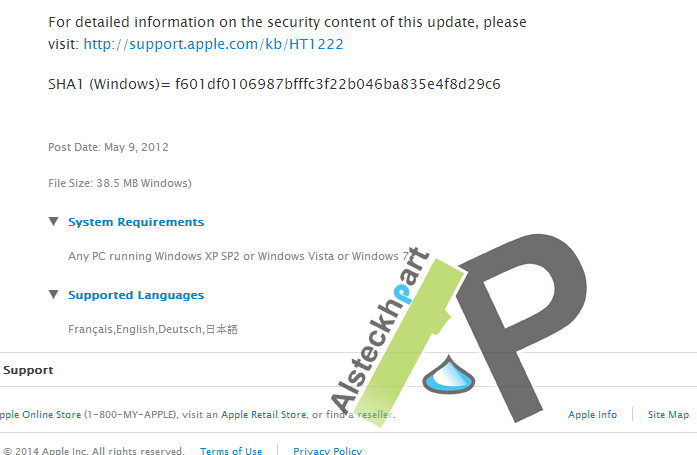
Task: Click the File Size 38.5 MB text
Action: pyautogui.click(x=120, y=183)
